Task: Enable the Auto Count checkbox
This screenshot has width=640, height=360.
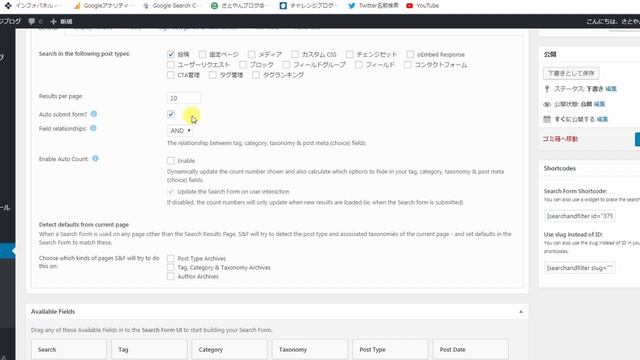Action: coord(171,160)
